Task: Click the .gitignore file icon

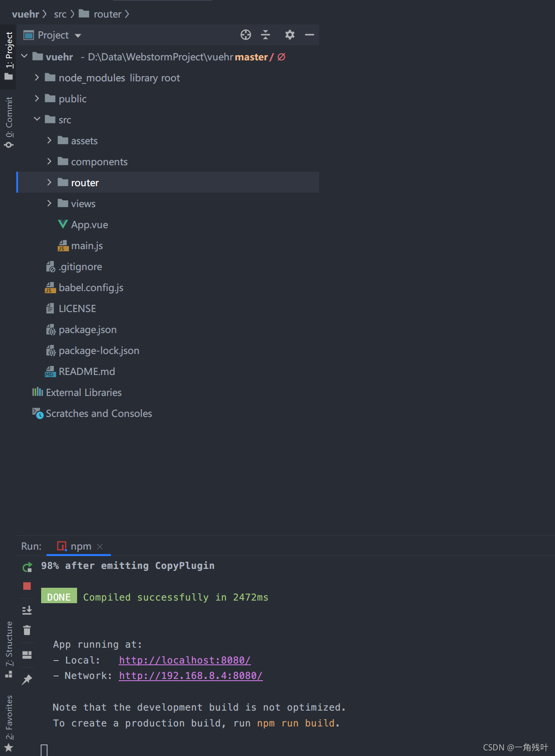Action: point(51,267)
